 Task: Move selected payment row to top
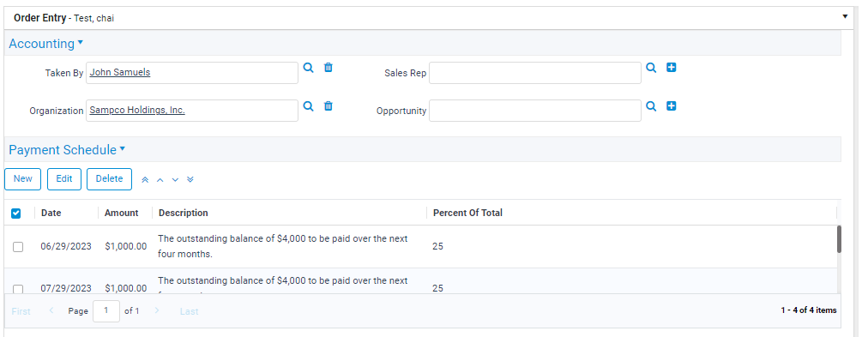point(145,180)
